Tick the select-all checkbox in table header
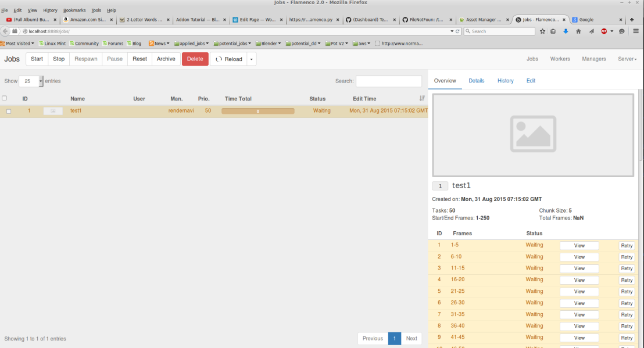The width and height of the screenshot is (644, 348). (5, 98)
